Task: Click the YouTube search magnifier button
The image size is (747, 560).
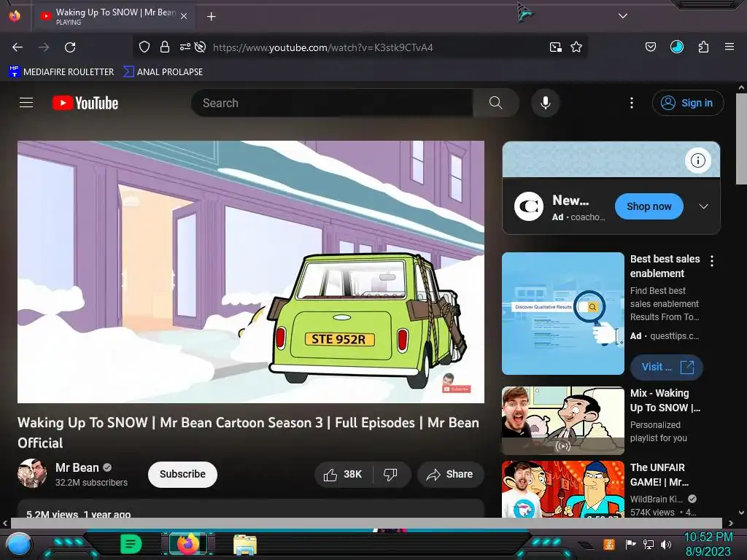Action: 495,103
